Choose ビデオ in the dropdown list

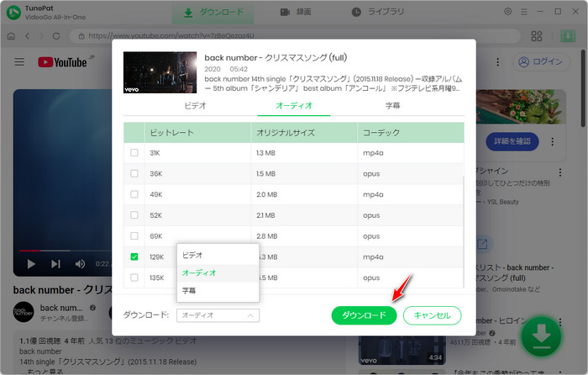pyautogui.click(x=218, y=256)
